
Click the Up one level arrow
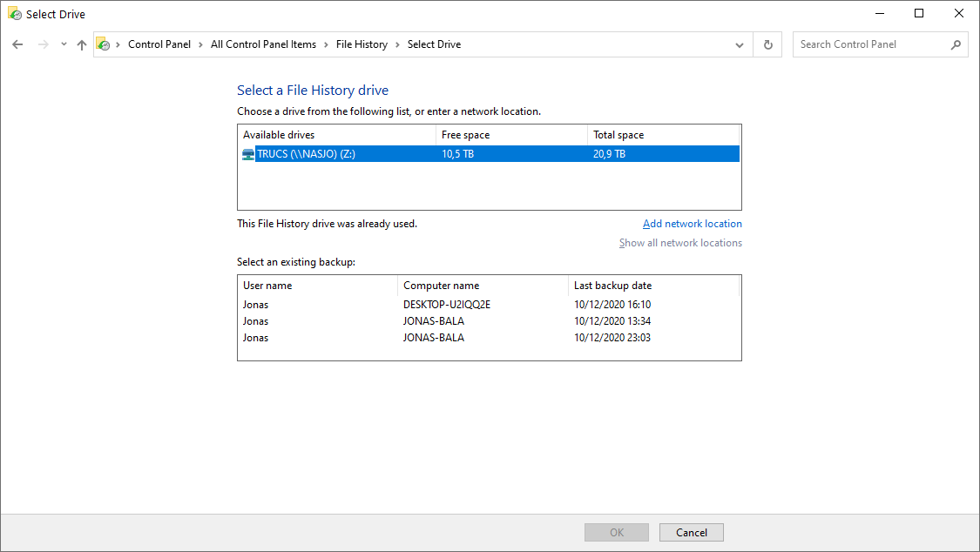tap(82, 44)
